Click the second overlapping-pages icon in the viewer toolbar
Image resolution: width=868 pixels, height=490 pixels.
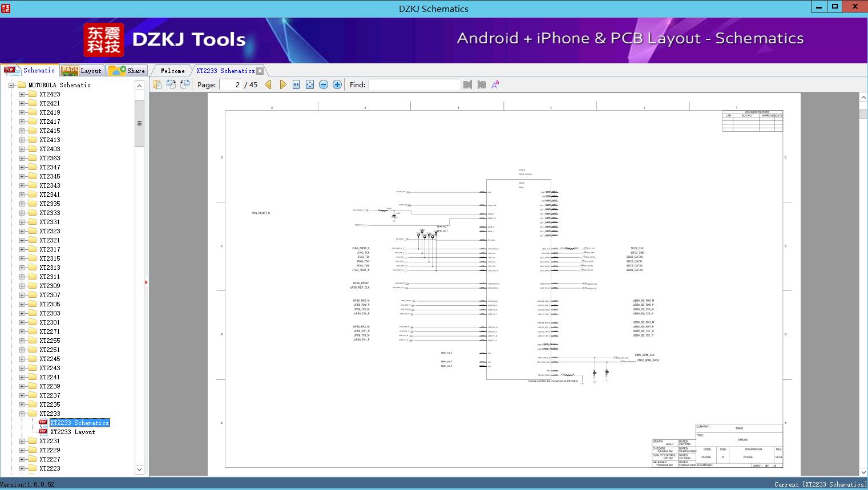click(x=171, y=84)
